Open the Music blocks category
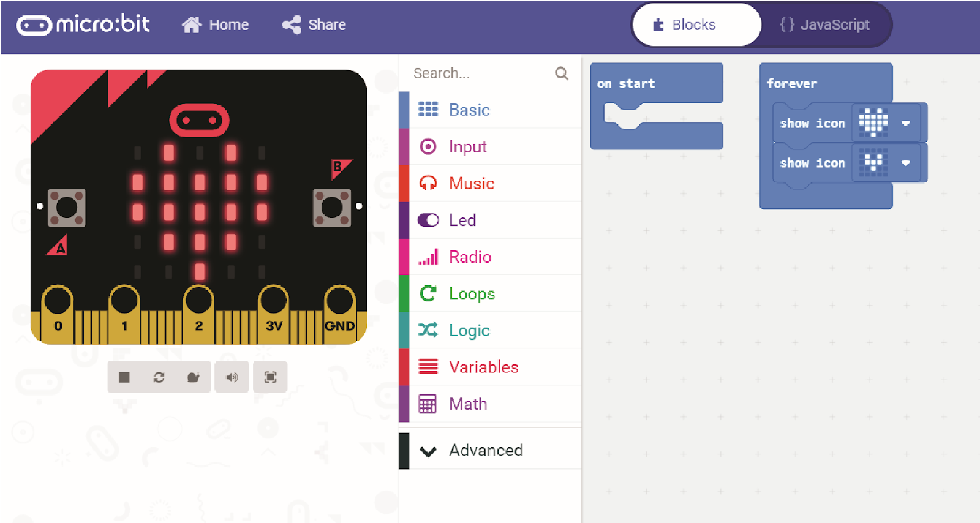980x523 pixels. [490, 183]
